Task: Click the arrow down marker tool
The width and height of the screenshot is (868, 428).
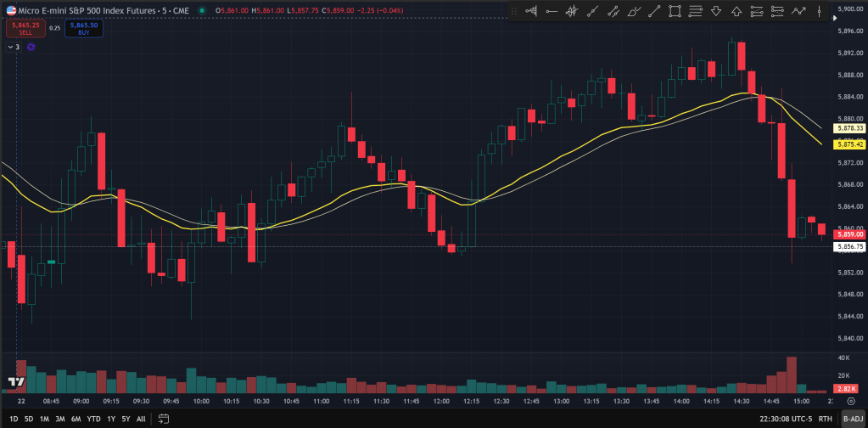Action: point(715,11)
